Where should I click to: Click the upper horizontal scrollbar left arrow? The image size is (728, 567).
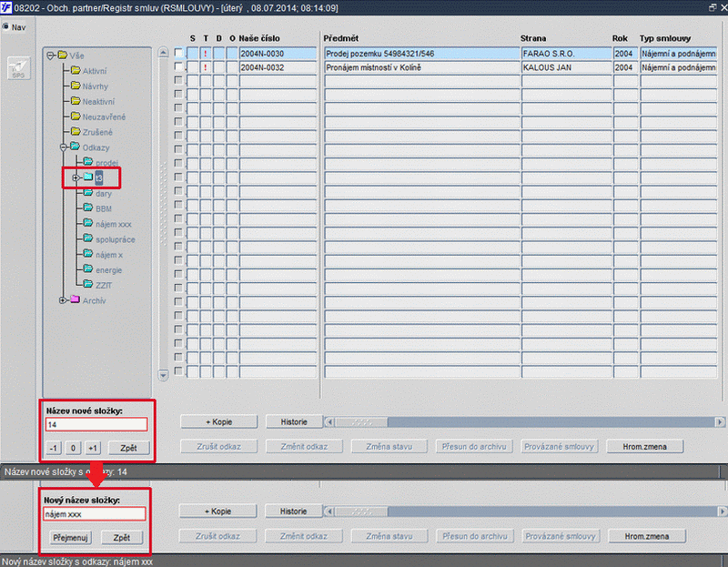(x=329, y=422)
